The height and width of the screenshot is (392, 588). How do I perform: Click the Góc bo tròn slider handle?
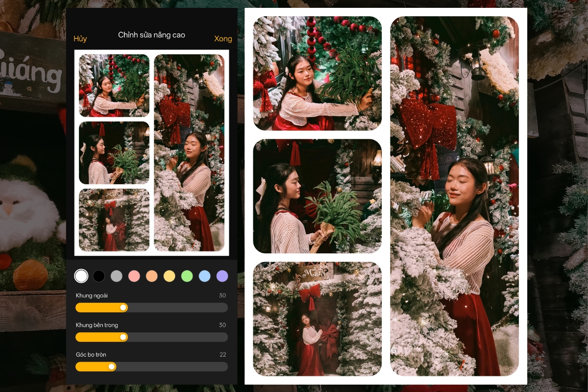click(112, 367)
